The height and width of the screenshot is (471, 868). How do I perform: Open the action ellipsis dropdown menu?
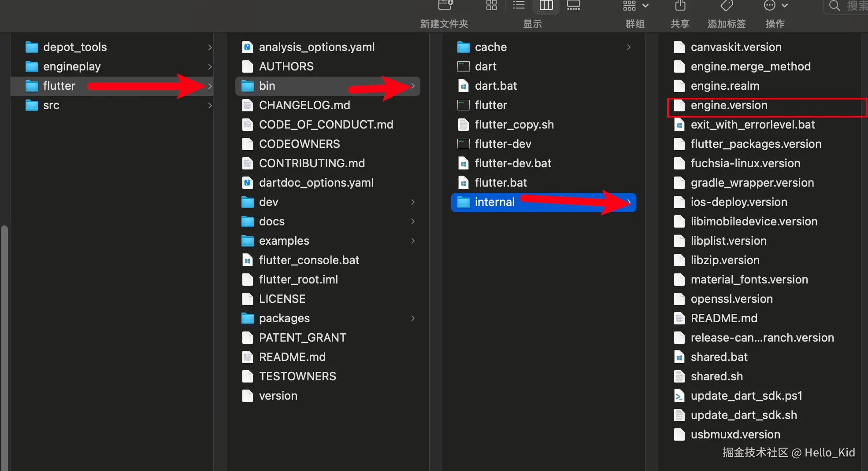point(775,5)
